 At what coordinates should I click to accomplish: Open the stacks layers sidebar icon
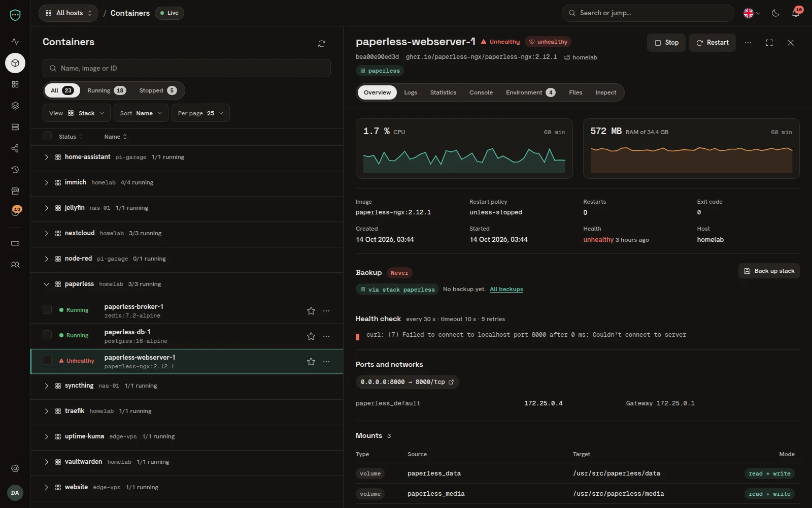click(x=15, y=106)
